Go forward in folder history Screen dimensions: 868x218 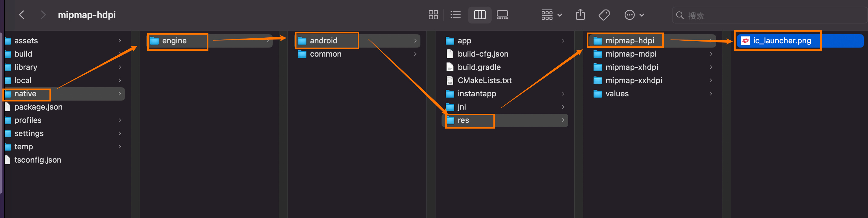(x=43, y=15)
